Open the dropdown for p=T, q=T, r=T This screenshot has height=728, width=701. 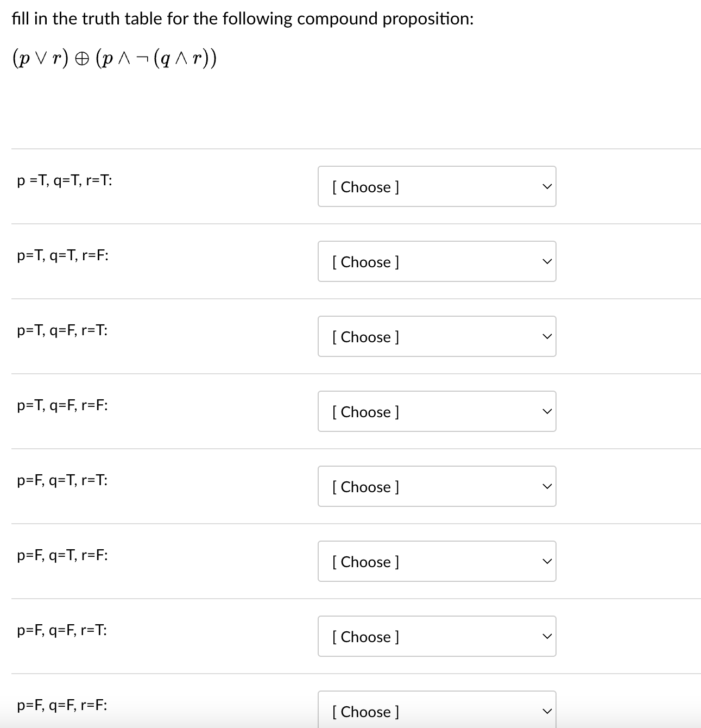tap(437, 186)
